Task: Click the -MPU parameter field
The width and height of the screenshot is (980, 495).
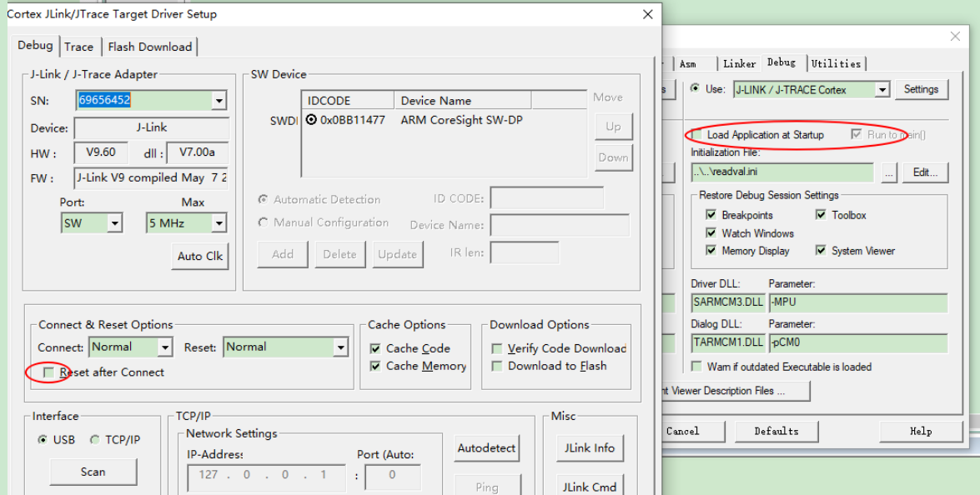Action: coord(858,302)
